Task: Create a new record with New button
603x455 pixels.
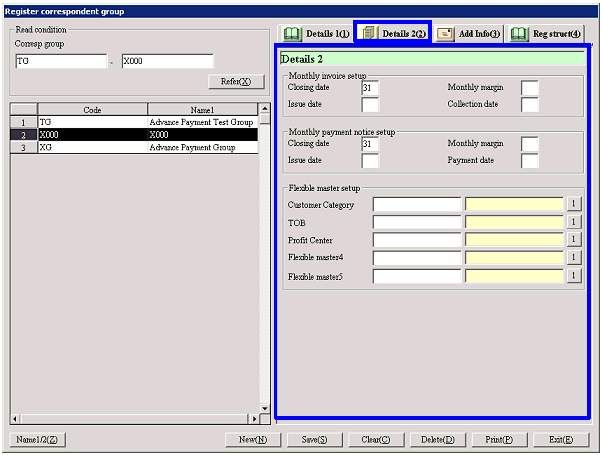Action: click(x=252, y=439)
